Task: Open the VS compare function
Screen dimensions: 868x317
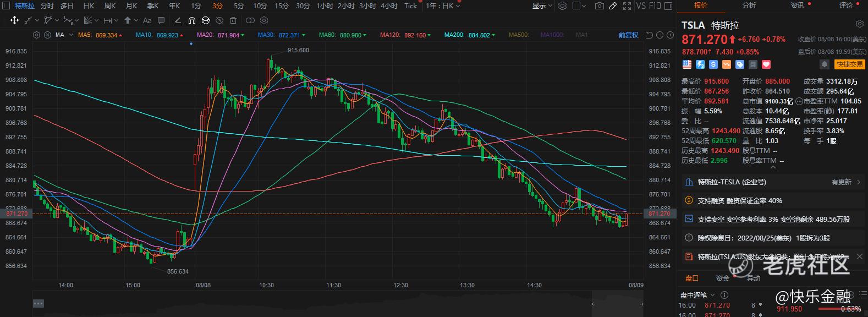Action: click(640, 6)
